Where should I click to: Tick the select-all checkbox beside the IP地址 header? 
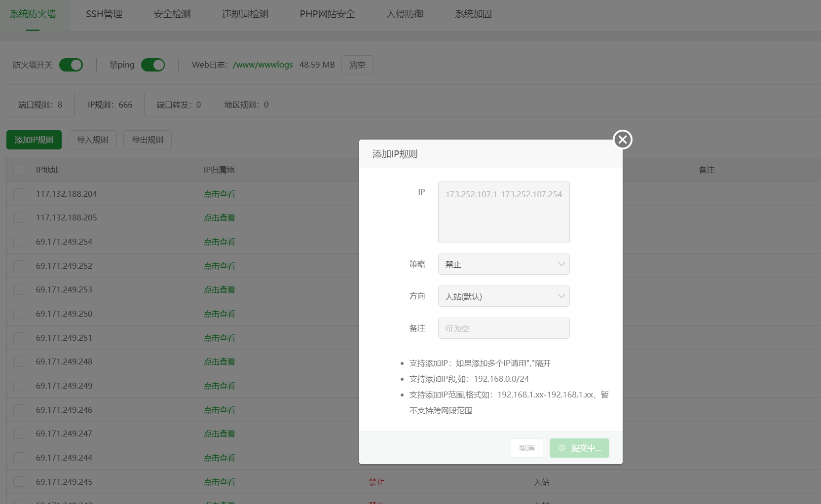[x=19, y=170]
